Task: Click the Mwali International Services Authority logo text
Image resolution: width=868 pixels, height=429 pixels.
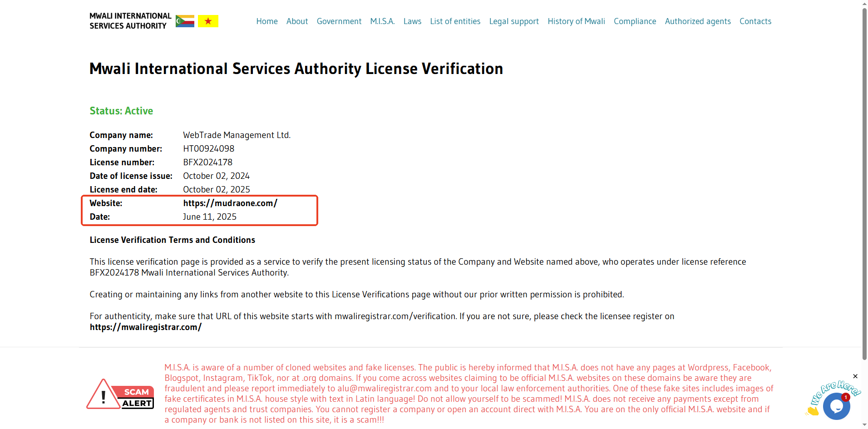Action: (130, 21)
